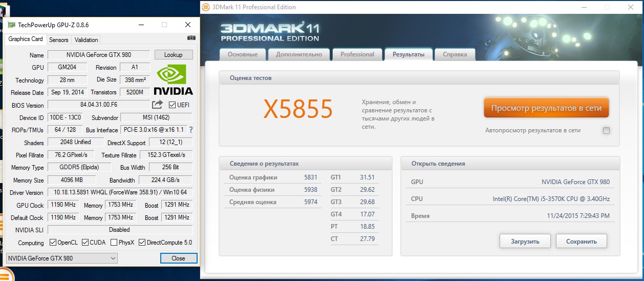The height and width of the screenshot is (281, 644).
Task: Click the Lookup button in GPU-Z
Action: click(174, 55)
